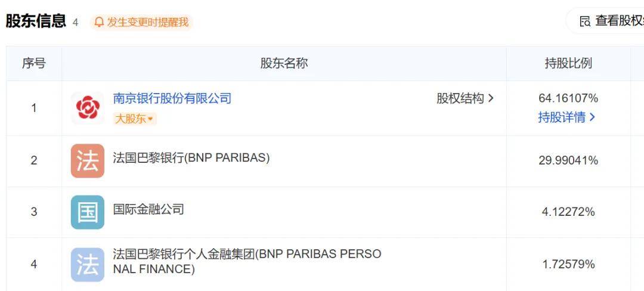Screen dimensions: 644x291
Task: Click the orange 法 avatar for BNP Paribas
Action: 88,160
